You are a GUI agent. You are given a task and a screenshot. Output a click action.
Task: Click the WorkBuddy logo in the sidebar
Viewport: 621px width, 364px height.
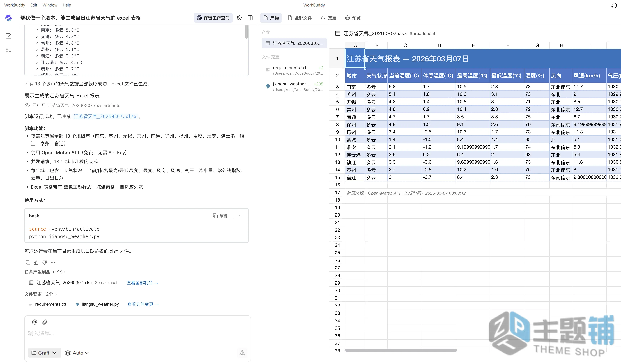click(9, 18)
